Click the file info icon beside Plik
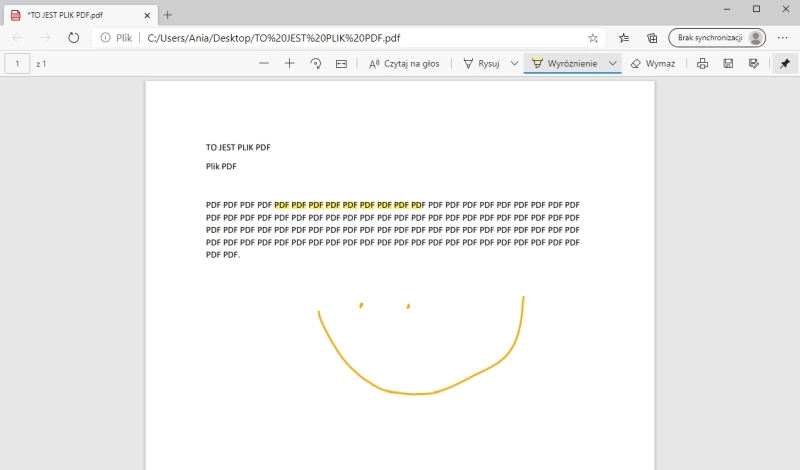Screen dimensions: 800x470 coord(105,38)
